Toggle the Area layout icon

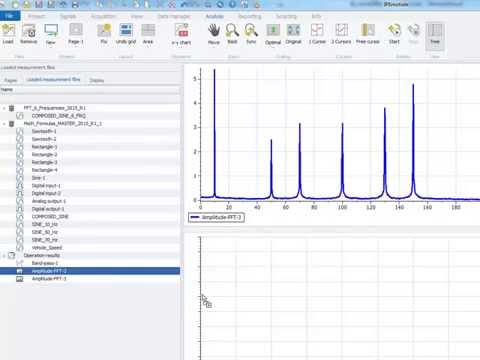(x=148, y=34)
